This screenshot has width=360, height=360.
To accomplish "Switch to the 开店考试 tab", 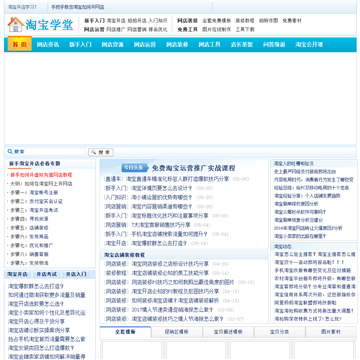I will click(47, 274).
